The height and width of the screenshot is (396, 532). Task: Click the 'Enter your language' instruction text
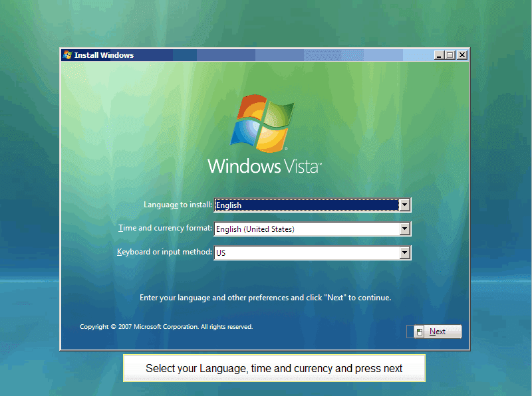265,298
